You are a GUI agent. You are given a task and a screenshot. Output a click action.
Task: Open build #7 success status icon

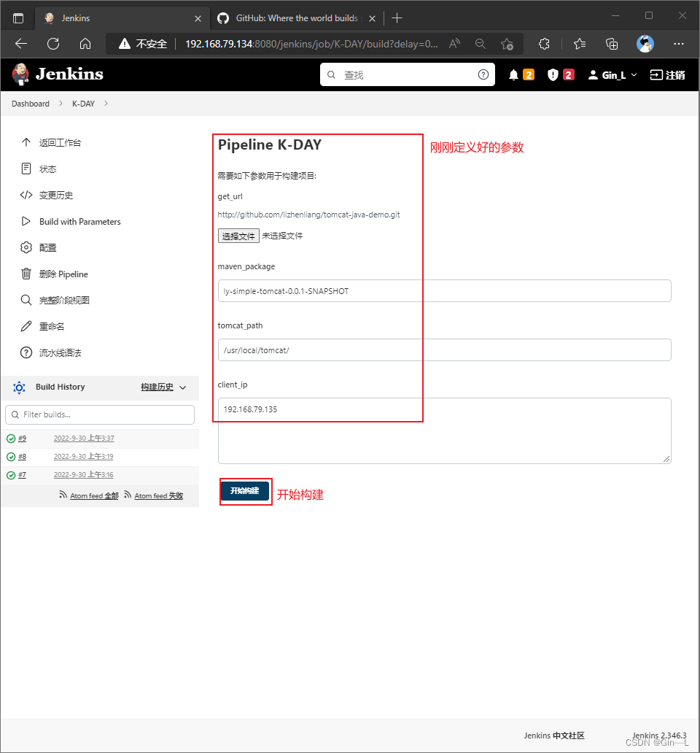pyautogui.click(x=11, y=475)
